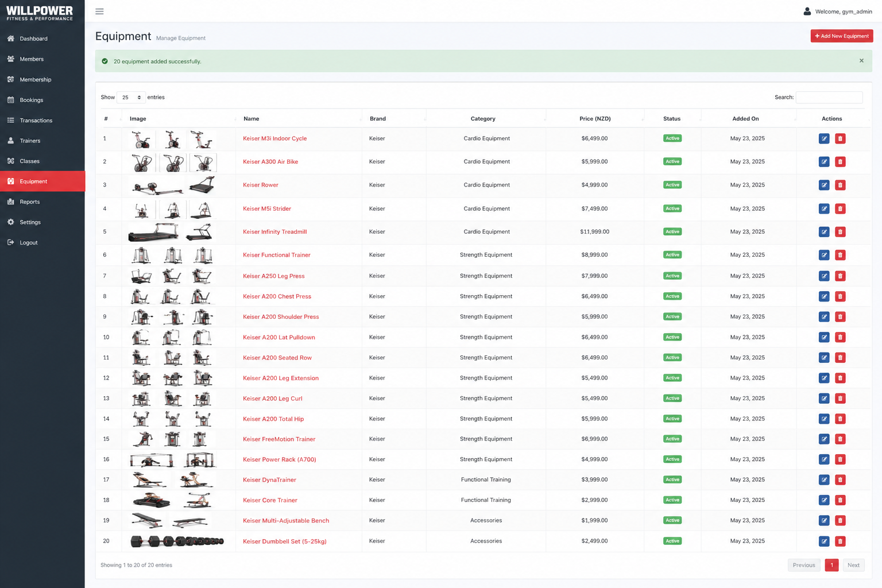This screenshot has width=882, height=588.
Task: Click Welcome, gym_admin user label
Action: pos(844,11)
